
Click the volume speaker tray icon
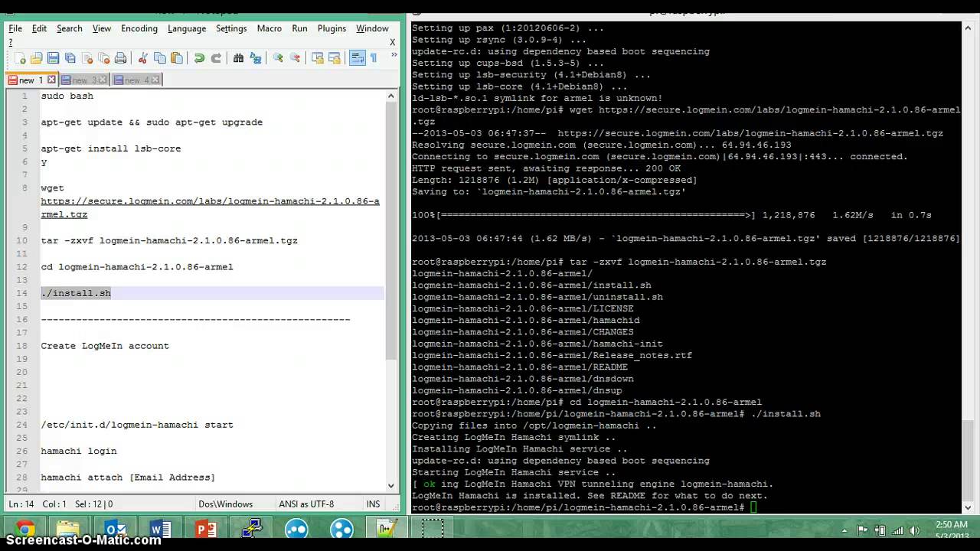click(916, 530)
